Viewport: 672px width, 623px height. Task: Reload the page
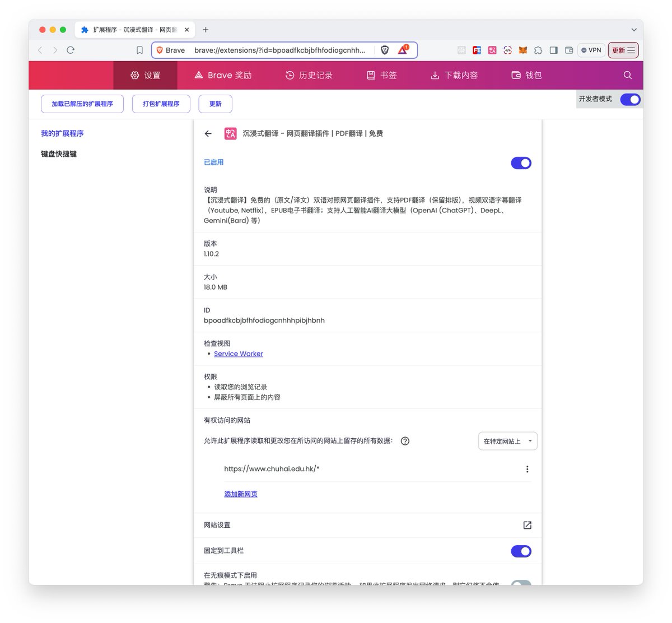click(x=71, y=50)
